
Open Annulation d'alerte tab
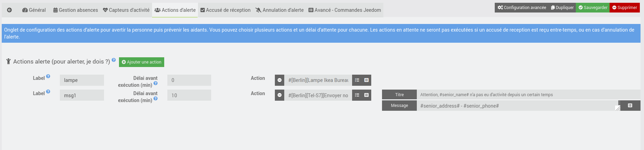tap(280, 10)
